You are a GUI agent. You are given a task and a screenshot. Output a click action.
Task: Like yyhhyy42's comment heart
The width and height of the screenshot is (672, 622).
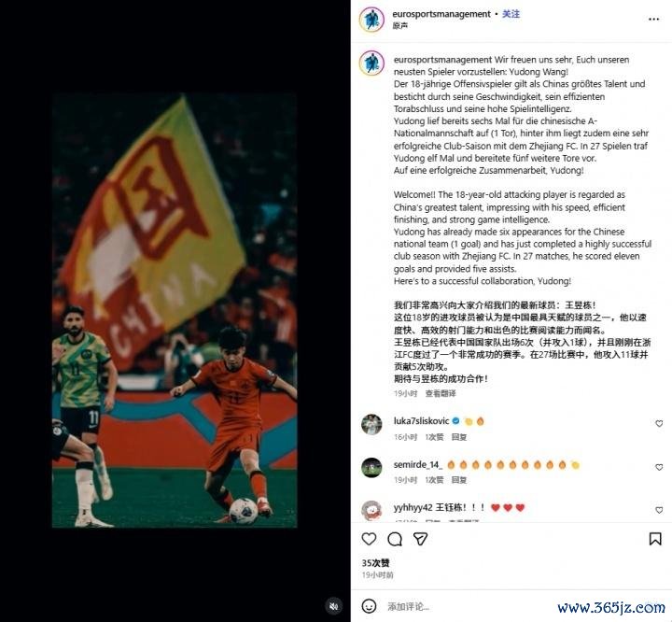click(x=659, y=510)
